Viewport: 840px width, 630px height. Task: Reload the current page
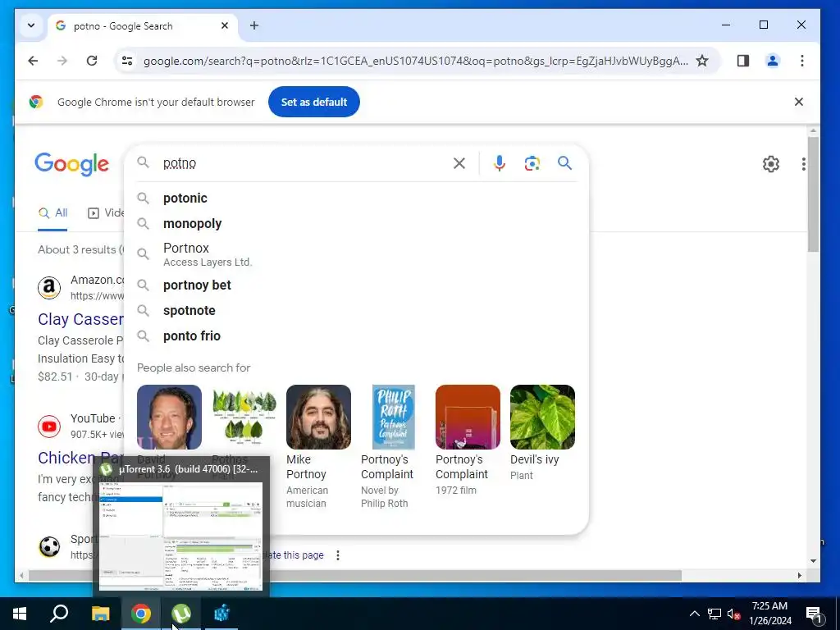92,61
